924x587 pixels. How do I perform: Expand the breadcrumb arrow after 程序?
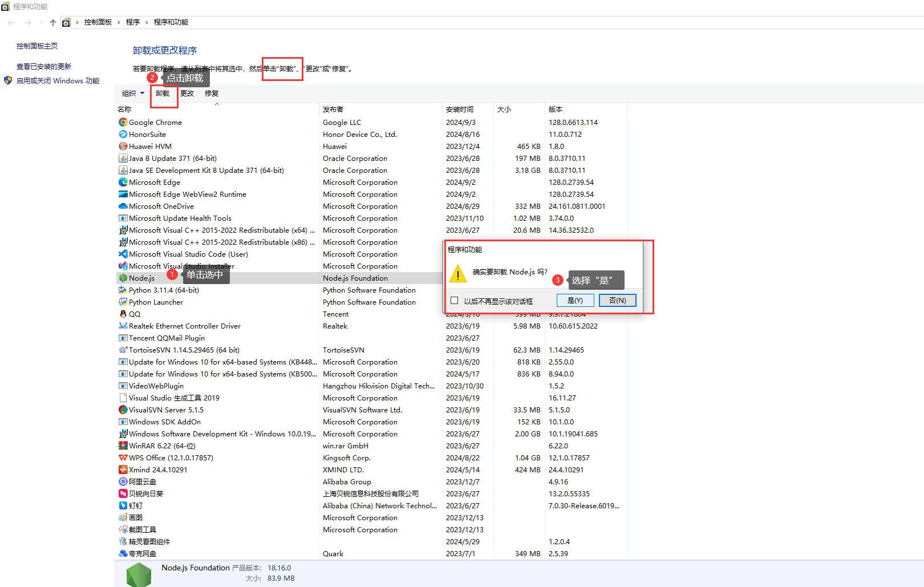(147, 22)
